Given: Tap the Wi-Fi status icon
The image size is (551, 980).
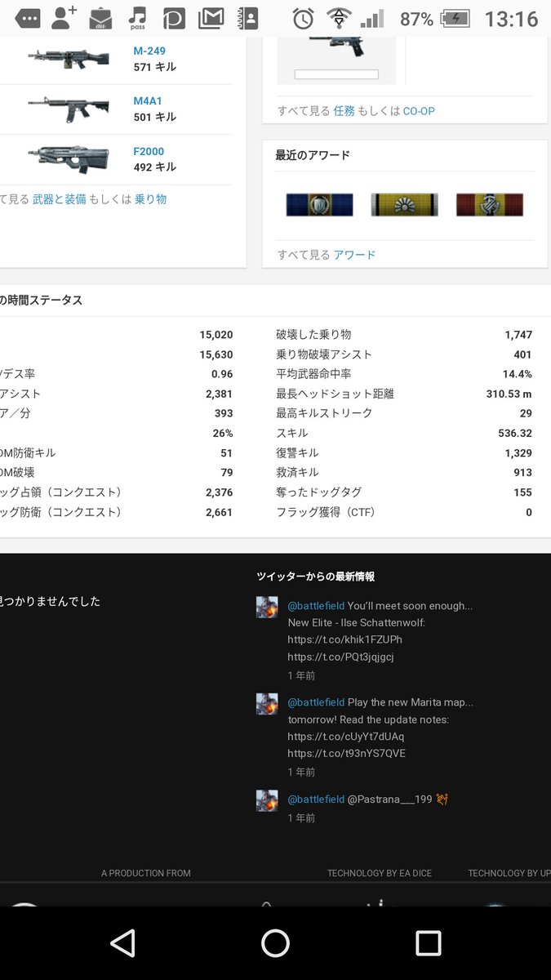Looking at the screenshot, I should tap(338, 19).
